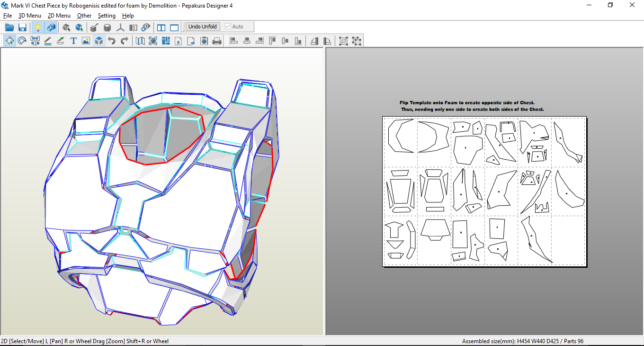
Task: Toggle the blue 3D cube button
Action: click(x=98, y=41)
